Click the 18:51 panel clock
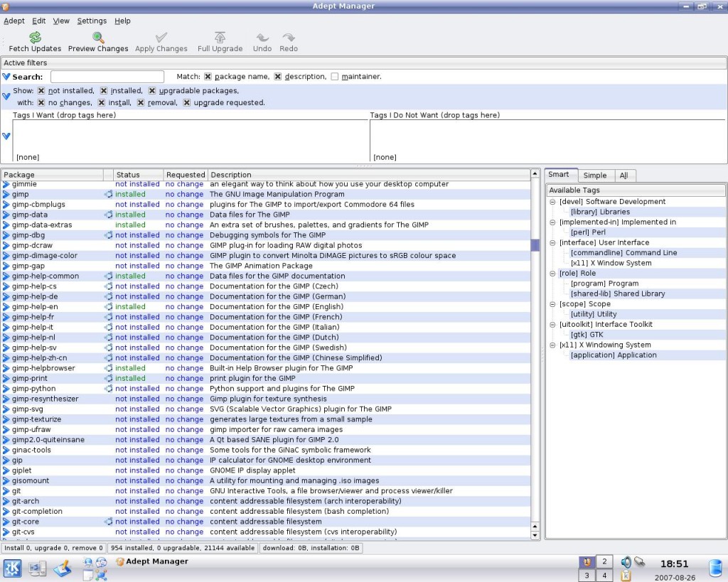This screenshot has width=728, height=582. click(x=674, y=564)
